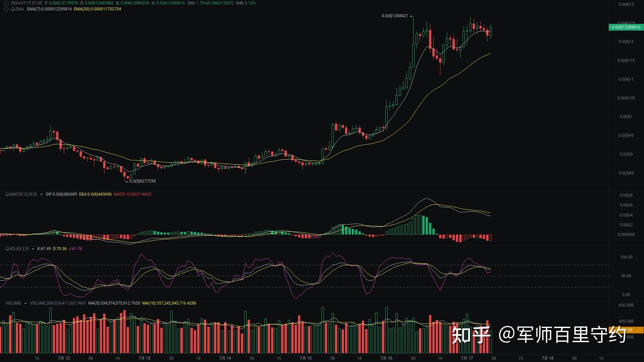Image resolution: width=644 pixels, height=362 pixels.
Task: Click the 0.0{4}11 price axis label
Action: click(626, 79)
